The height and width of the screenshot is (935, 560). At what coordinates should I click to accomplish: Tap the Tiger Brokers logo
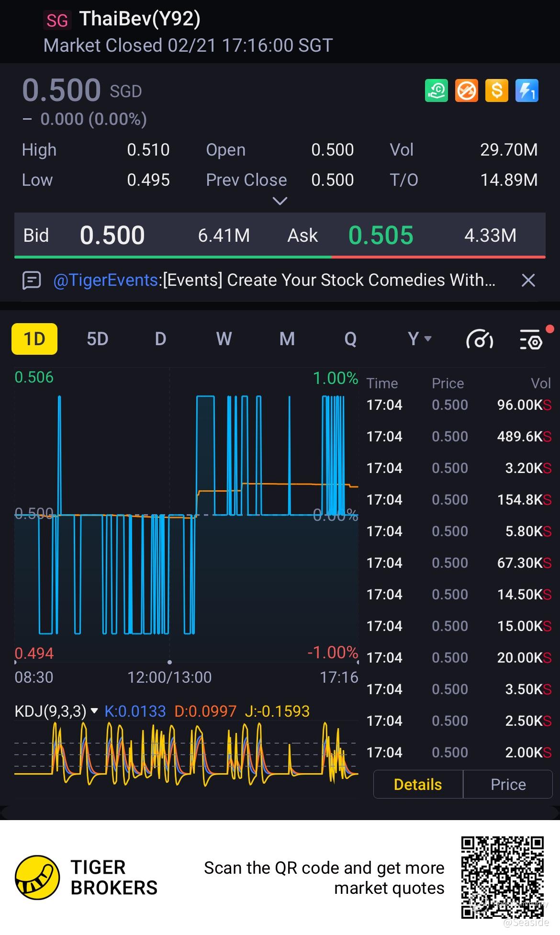[x=37, y=878]
